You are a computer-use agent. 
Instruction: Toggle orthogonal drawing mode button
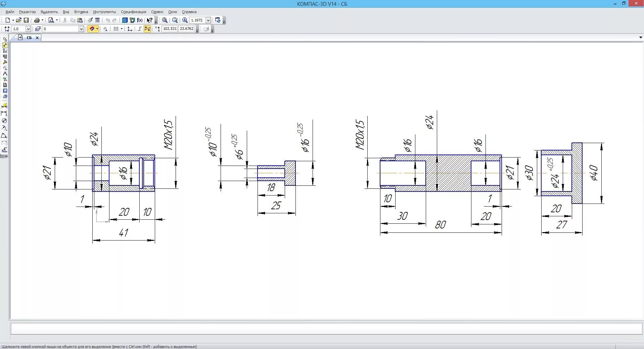(140, 29)
